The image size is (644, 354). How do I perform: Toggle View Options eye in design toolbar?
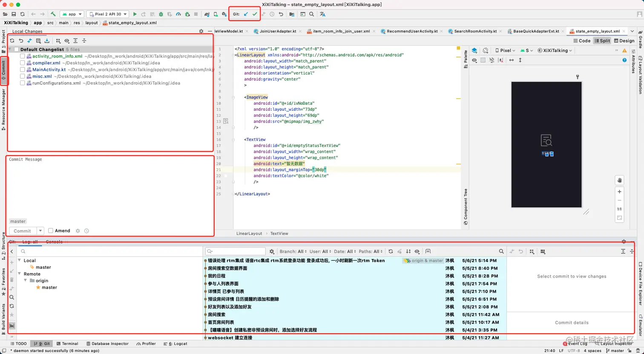pyautogui.click(x=474, y=60)
